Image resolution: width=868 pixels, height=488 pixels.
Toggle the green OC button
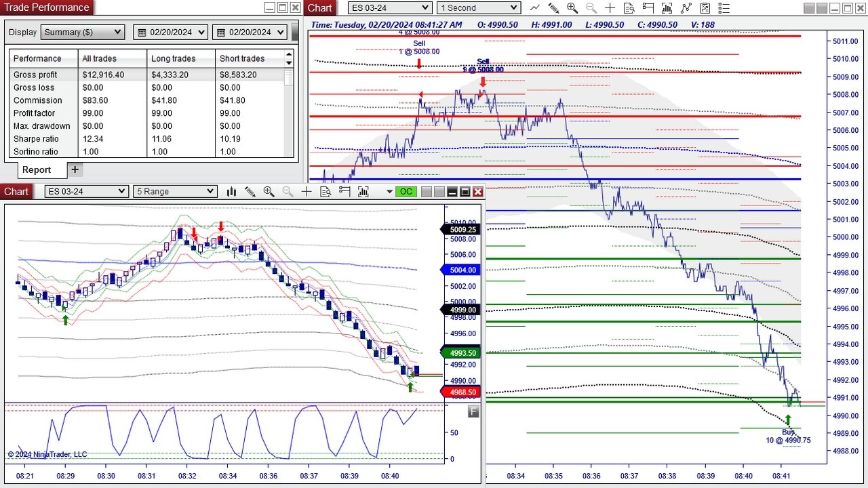click(x=406, y=192)
